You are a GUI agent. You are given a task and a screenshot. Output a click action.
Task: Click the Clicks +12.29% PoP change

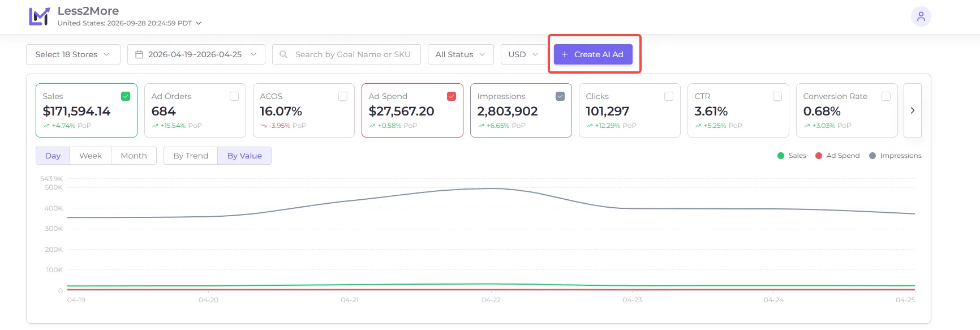click(611, 126)
